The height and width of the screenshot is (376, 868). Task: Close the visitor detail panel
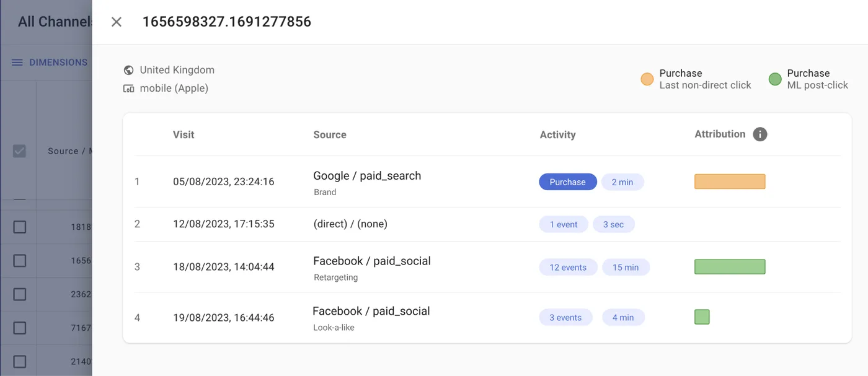pos(116,22)
